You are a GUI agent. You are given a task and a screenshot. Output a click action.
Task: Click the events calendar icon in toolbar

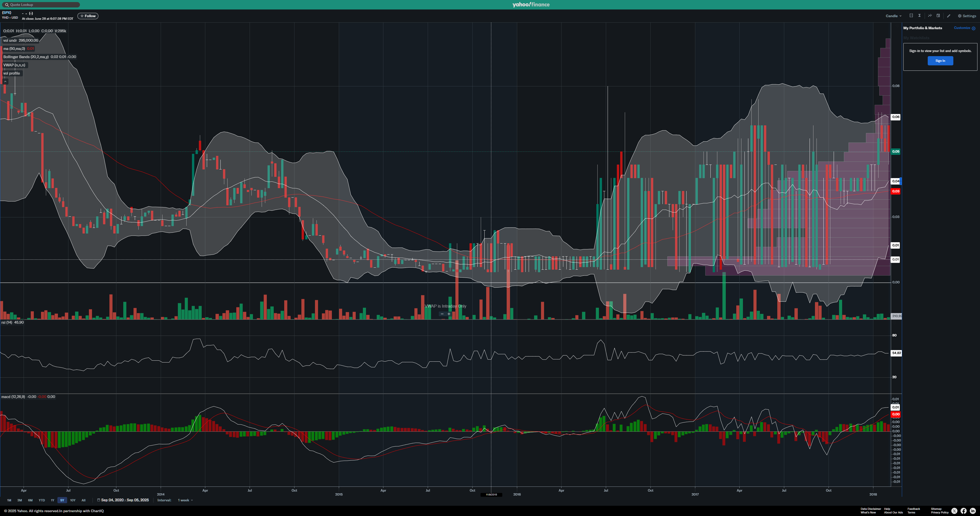pos(938,16)
